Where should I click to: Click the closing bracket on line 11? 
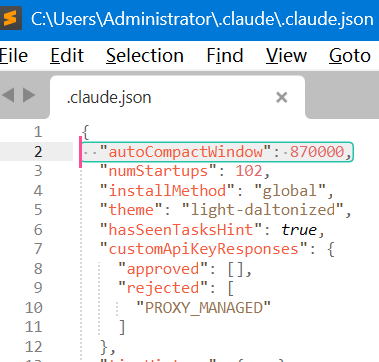pyautogui.click(x=122, y=327)
